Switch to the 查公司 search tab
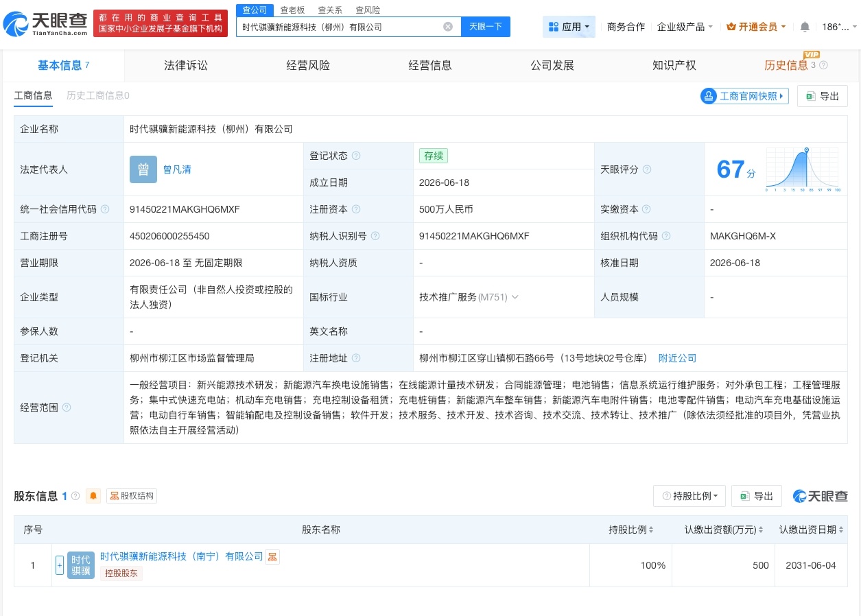This screenshot has width=861, height=616. tap(255, 10)
